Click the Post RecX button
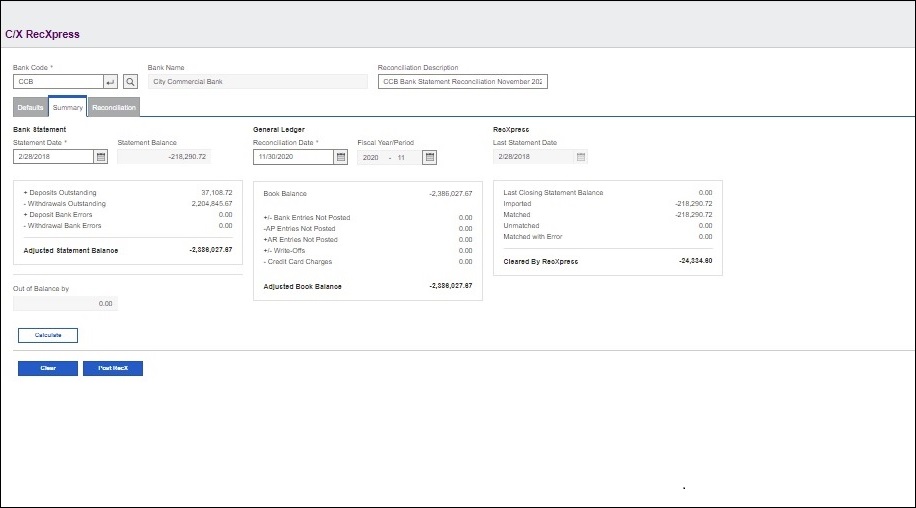916x508 pixels. pos(113,368)
